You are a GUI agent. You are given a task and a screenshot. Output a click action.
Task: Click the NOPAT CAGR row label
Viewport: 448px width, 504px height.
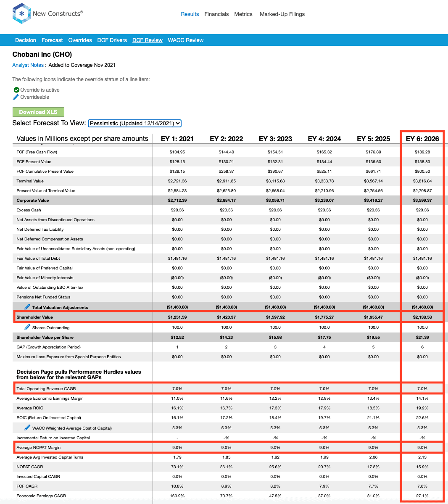click(x=29, y=467)
